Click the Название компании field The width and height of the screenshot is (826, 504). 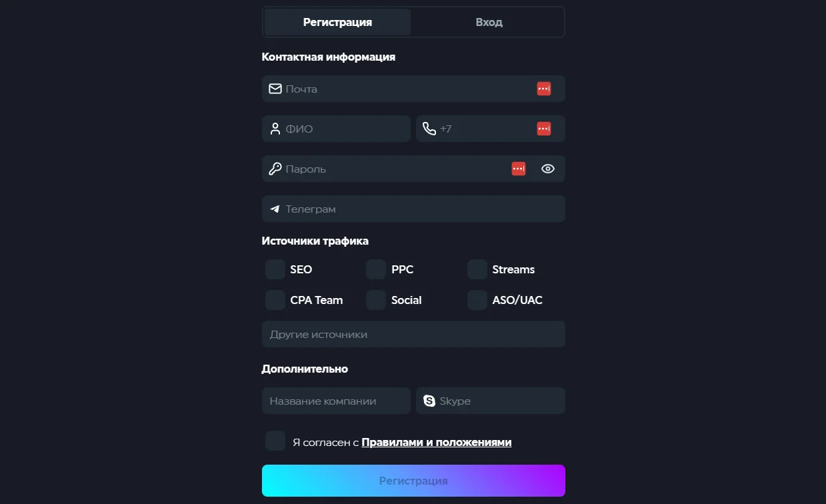coord(336,401)
